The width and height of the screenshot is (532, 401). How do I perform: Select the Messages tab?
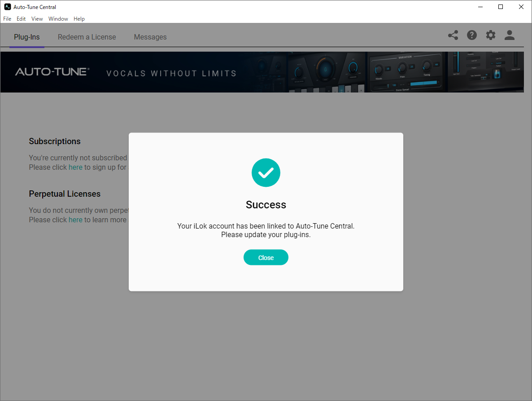(x=150, y=37)
